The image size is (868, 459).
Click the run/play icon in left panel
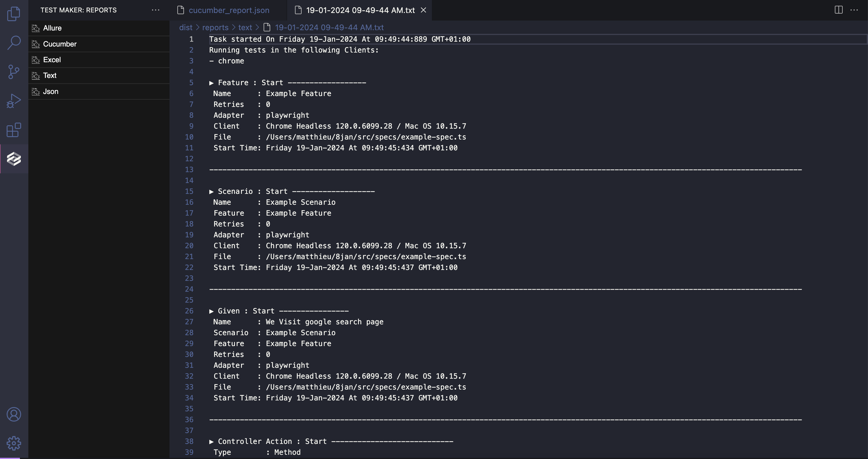point(14,101)
